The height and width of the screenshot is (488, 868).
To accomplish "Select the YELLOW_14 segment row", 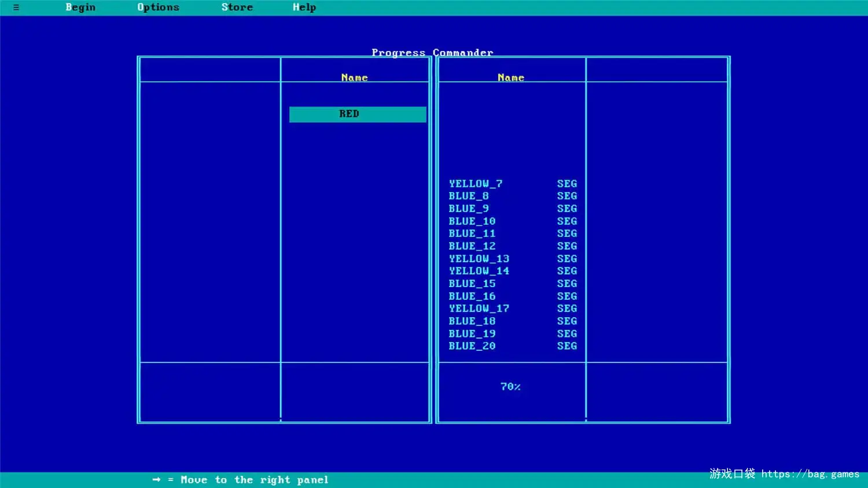I will [x=513, y=271].
